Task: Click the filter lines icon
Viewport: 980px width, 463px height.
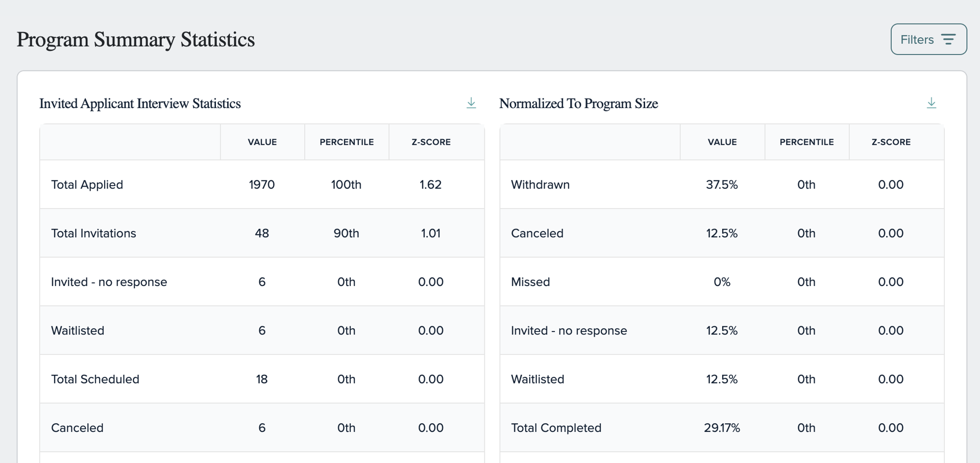Action: [x=948, y=39]
